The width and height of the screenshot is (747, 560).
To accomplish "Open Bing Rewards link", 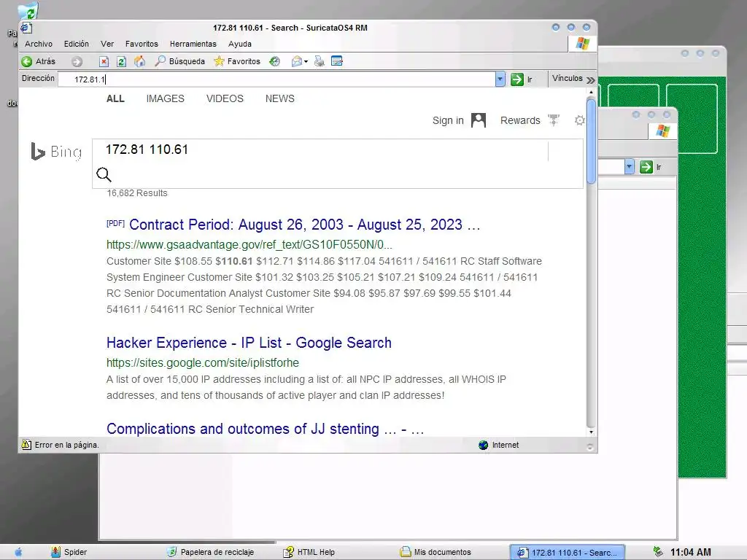I will point(520,120).
